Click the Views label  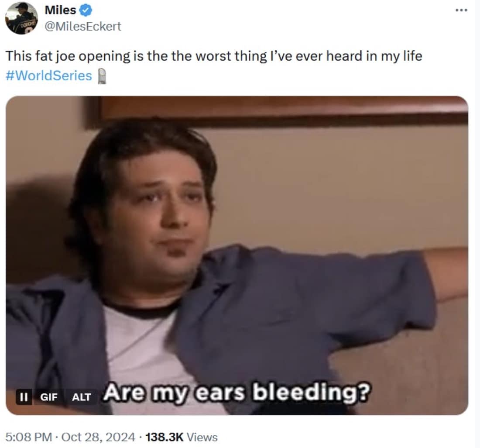pyautogui.click(x=202, y=437)
